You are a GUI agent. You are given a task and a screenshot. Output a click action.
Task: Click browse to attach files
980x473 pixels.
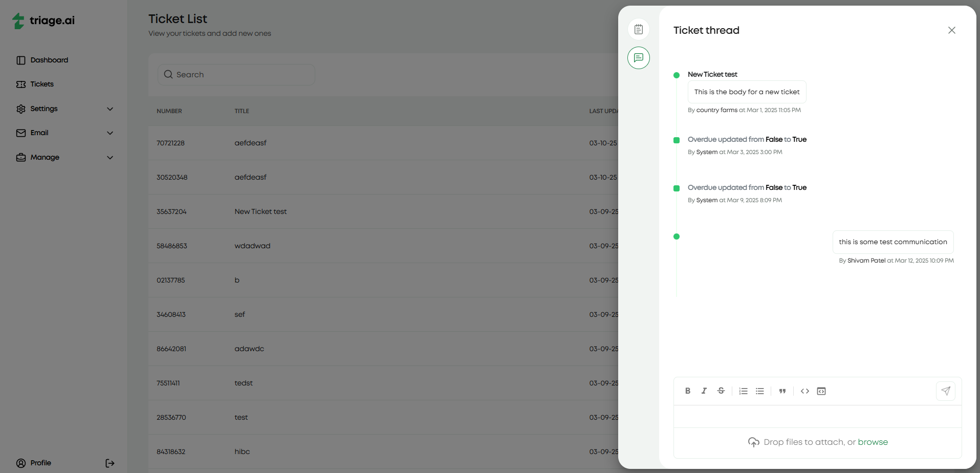click(x=873, y=442)
